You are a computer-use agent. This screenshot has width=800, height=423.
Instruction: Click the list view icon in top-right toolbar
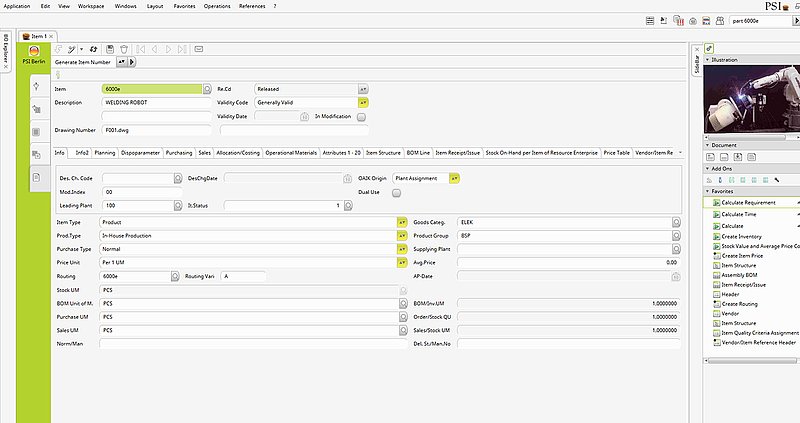pyautogui.click(x=649, y=21)
